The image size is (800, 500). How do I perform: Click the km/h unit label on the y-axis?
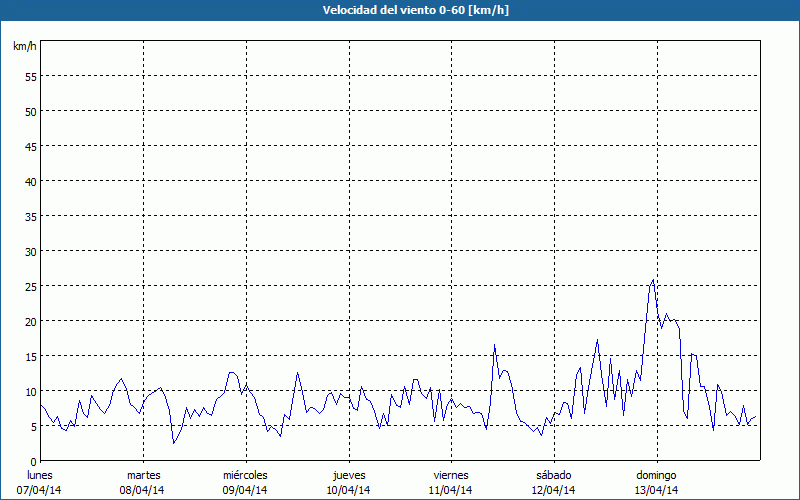pyautogui.click(x=24, y=47)
